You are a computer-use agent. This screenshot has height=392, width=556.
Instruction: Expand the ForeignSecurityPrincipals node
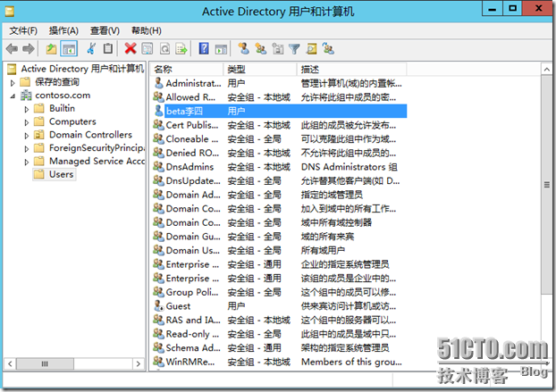[26, 149]
